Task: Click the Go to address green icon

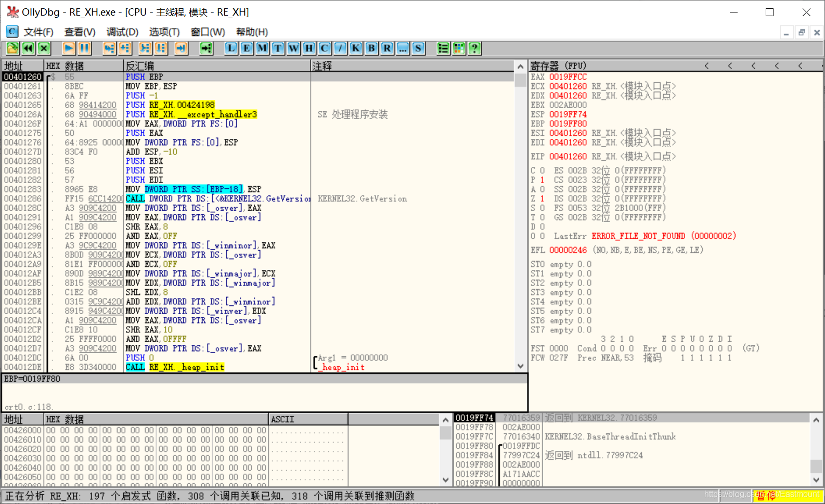Action: click(x=207, y=48)
